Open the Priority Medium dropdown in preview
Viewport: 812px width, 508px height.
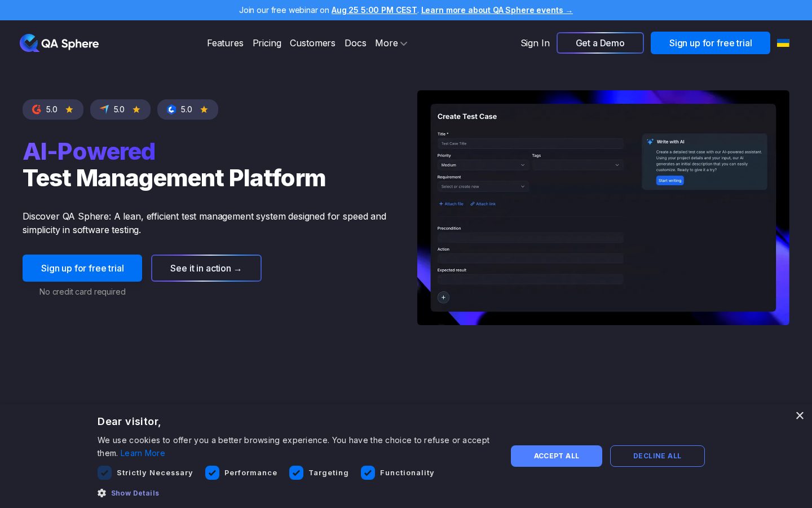483,165
